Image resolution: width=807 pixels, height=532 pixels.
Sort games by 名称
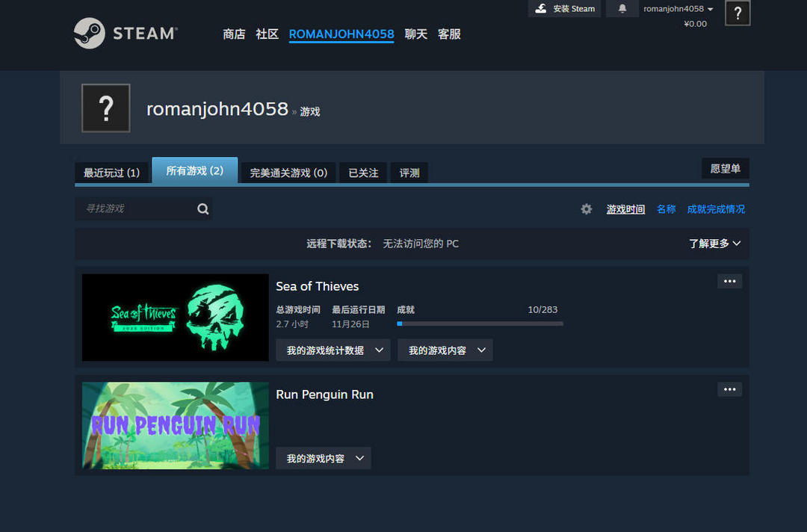(666, 209)
